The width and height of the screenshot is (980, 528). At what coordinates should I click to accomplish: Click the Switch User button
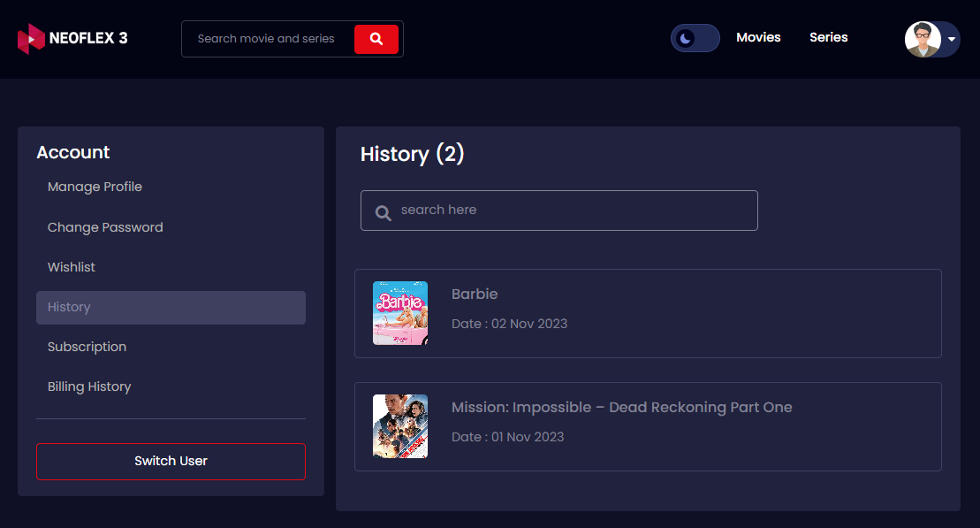point(170,461)
